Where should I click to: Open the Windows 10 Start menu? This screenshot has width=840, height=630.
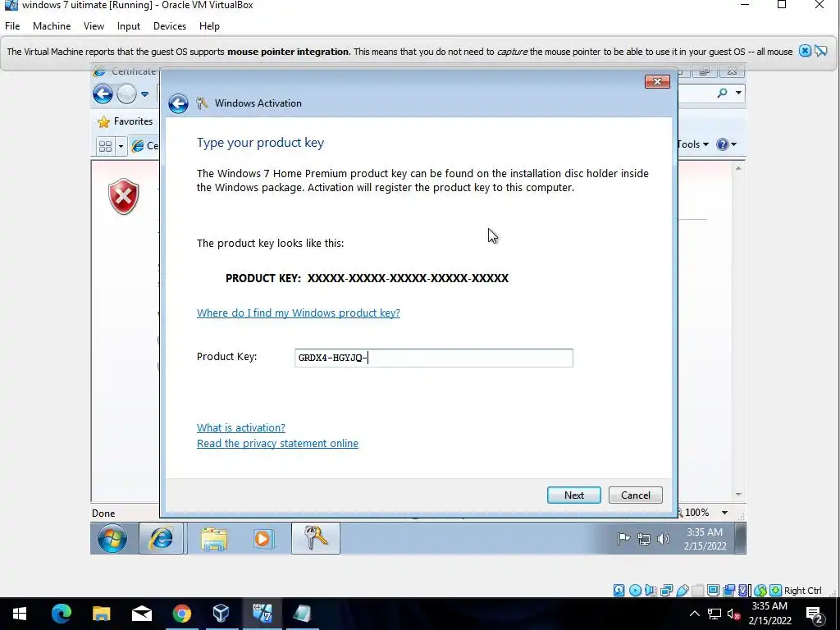coord(20,614)
